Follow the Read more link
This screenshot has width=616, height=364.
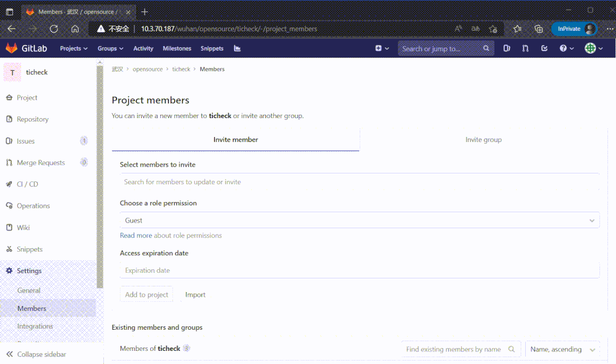[136, 236]
